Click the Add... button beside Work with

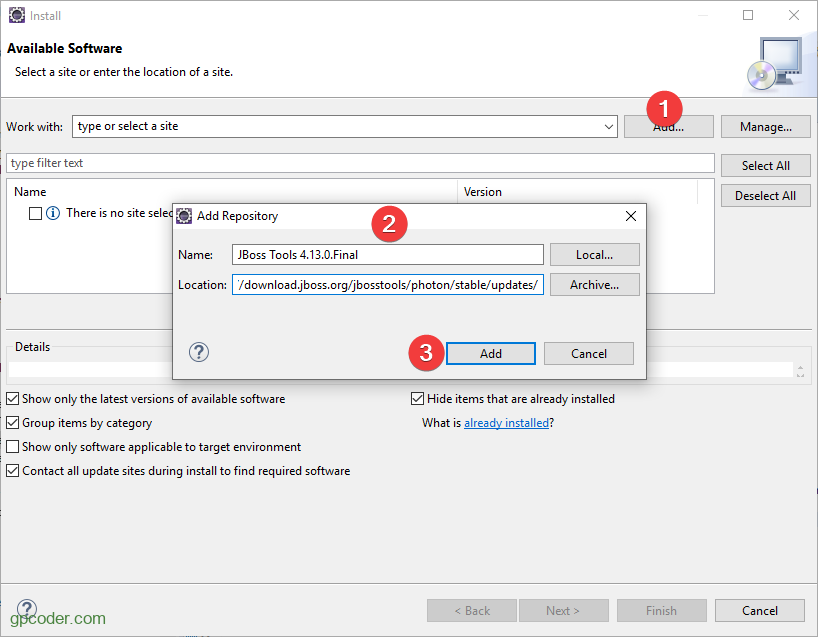click(668, 127)
